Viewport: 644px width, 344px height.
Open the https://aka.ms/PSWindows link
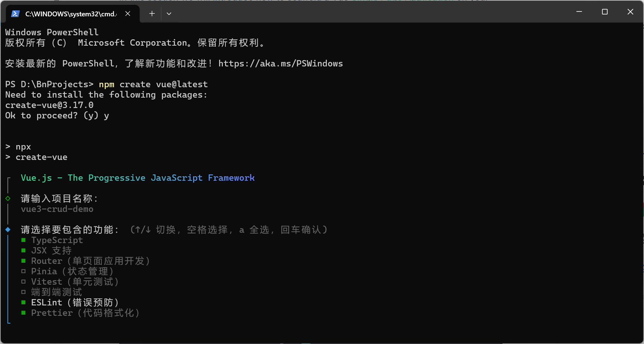280,63
